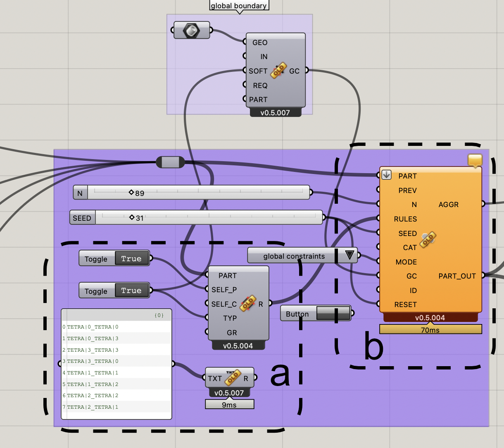
Task: Click the global constraints value list
Action: click(302, 255)
